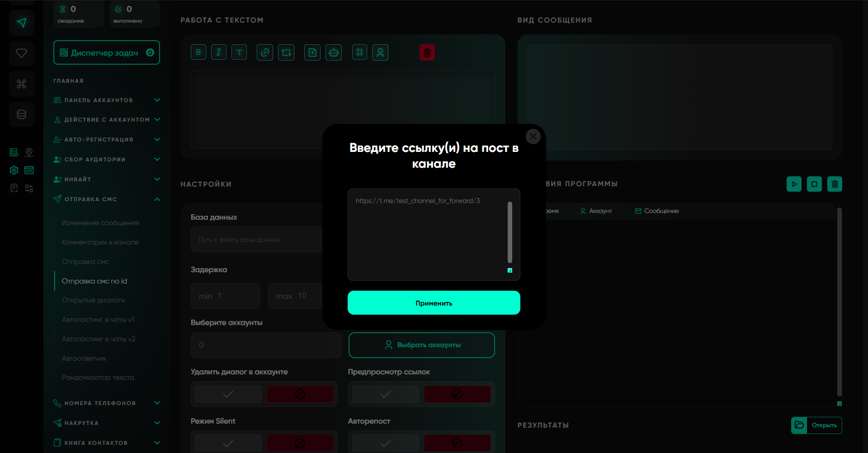Open the database icon in left sidebar
This screenshot has width=868, height=453.
coord(21,114)
